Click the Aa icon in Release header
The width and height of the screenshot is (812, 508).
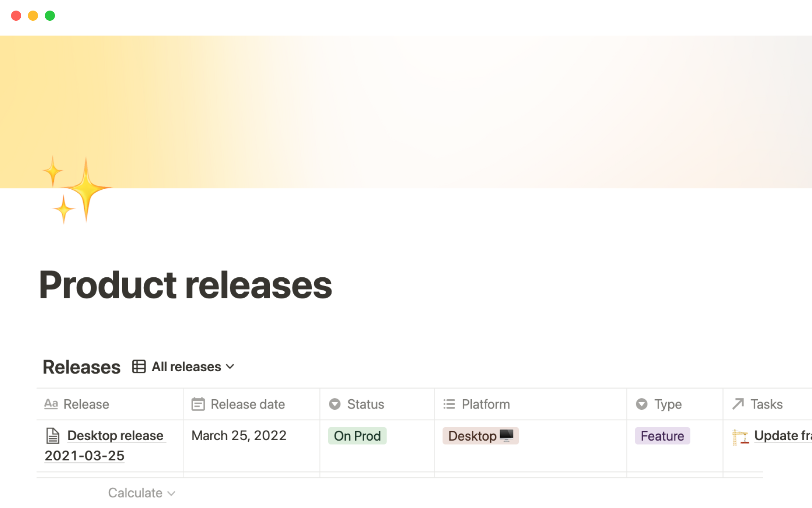tap(51, 404)
